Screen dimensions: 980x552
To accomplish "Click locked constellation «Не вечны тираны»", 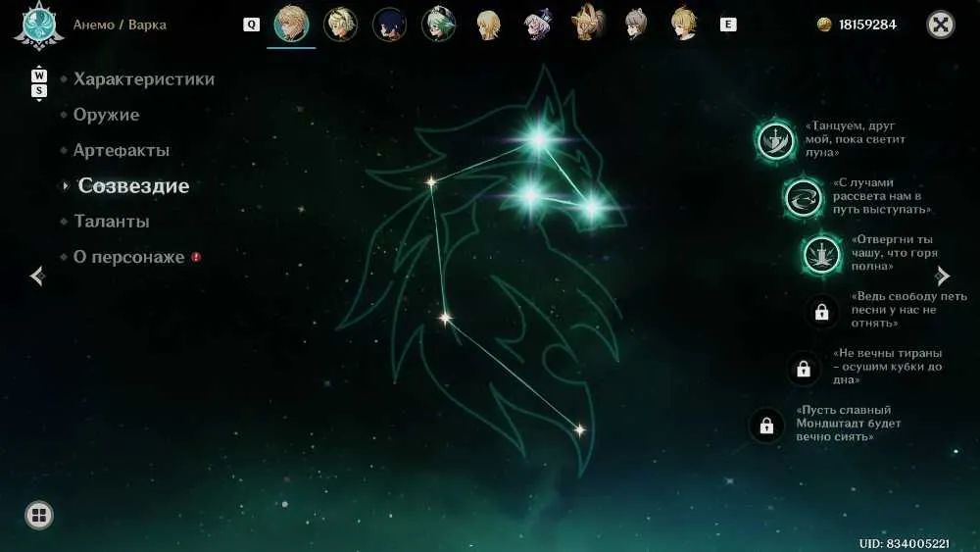I will click(x=804, y=369).
